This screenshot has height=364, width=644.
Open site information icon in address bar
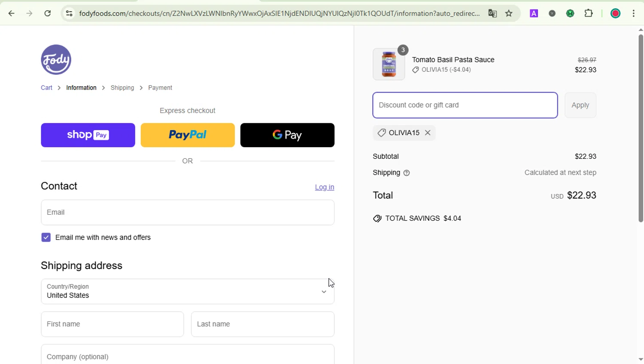pos(69,13)
